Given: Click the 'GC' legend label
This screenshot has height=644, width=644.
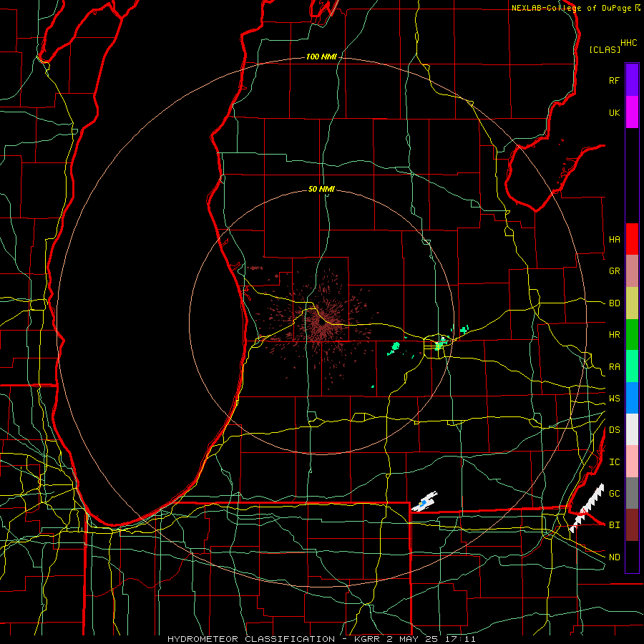Looking at the screenshot, I should pyautogui.click(x=614, y=494).
